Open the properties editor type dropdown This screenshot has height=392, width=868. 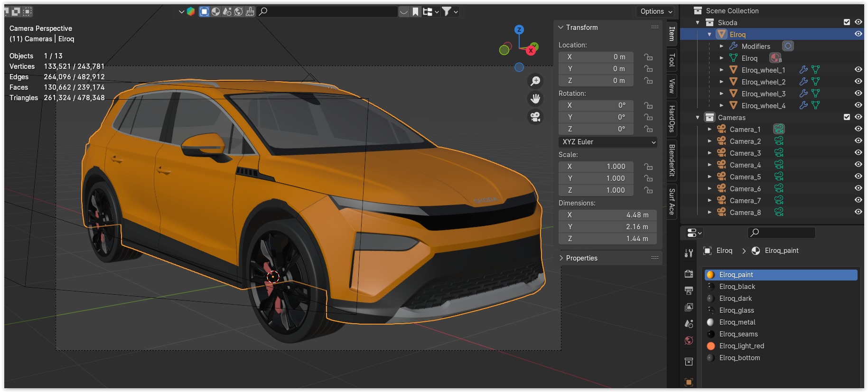tap(694, 233)
